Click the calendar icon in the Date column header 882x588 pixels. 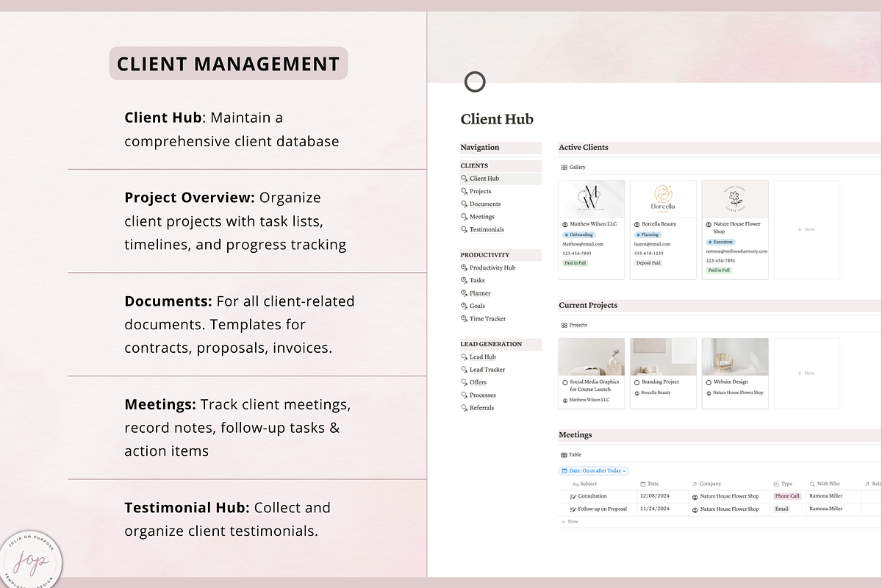642,484
